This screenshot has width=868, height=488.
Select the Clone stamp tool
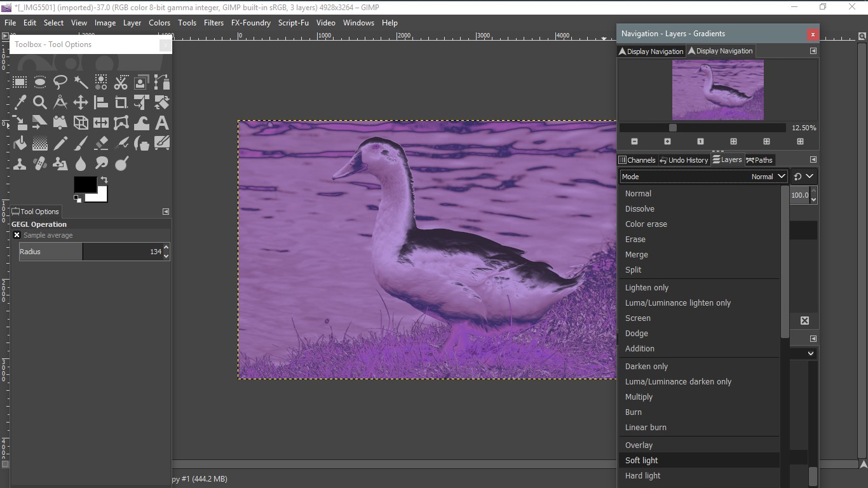coord(20,163)
